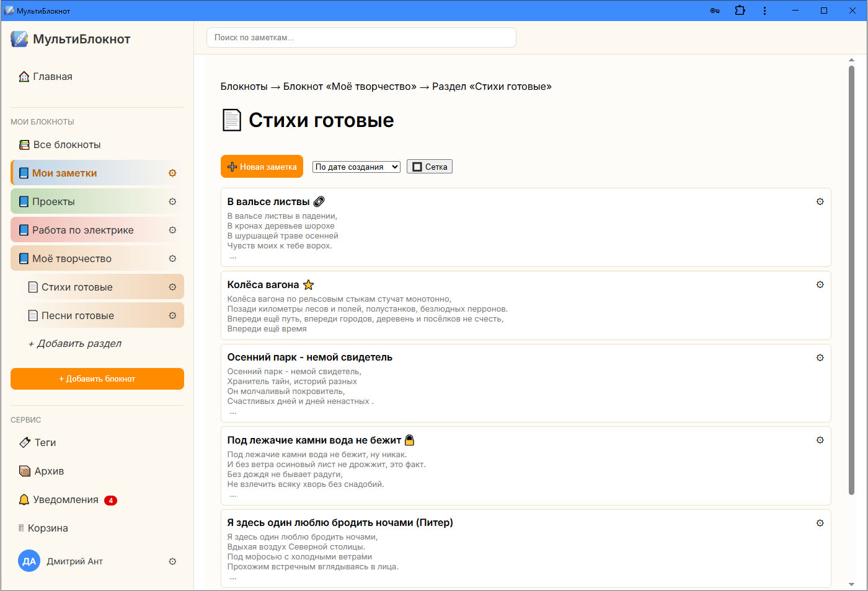Click the attachment paperclip on В вальсе листвы

(319, 201)
